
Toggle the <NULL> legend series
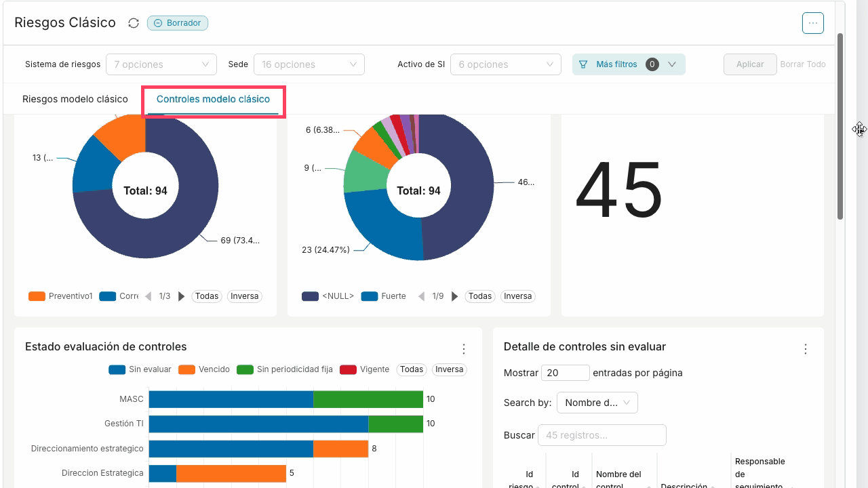pyautogui.click(x=328, y=296)
